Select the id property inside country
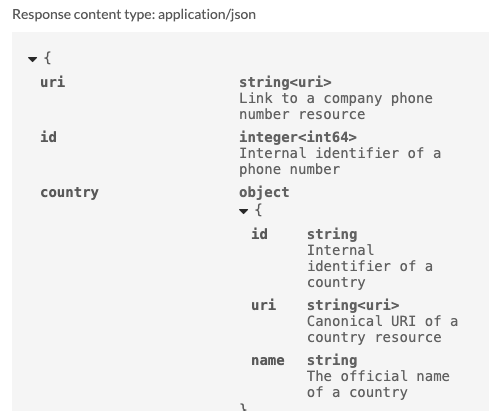489x411 pixels. coord(259,234)
